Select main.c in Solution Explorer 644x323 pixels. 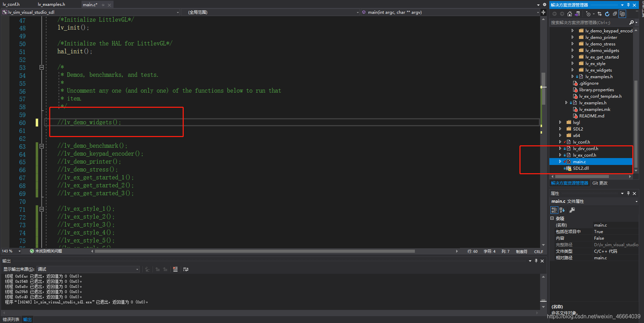pos(579,161)
